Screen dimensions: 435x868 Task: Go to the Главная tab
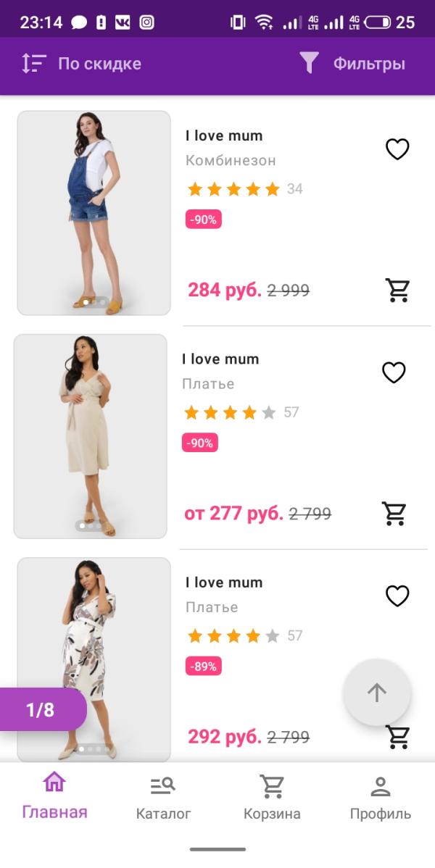(x=54, y=796)
